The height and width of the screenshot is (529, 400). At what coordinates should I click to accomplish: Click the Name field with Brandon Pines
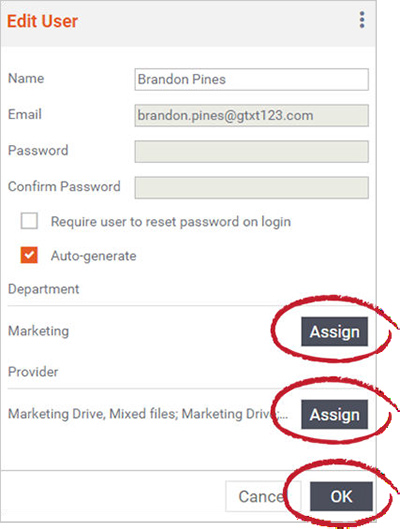[x=252, y=80]
